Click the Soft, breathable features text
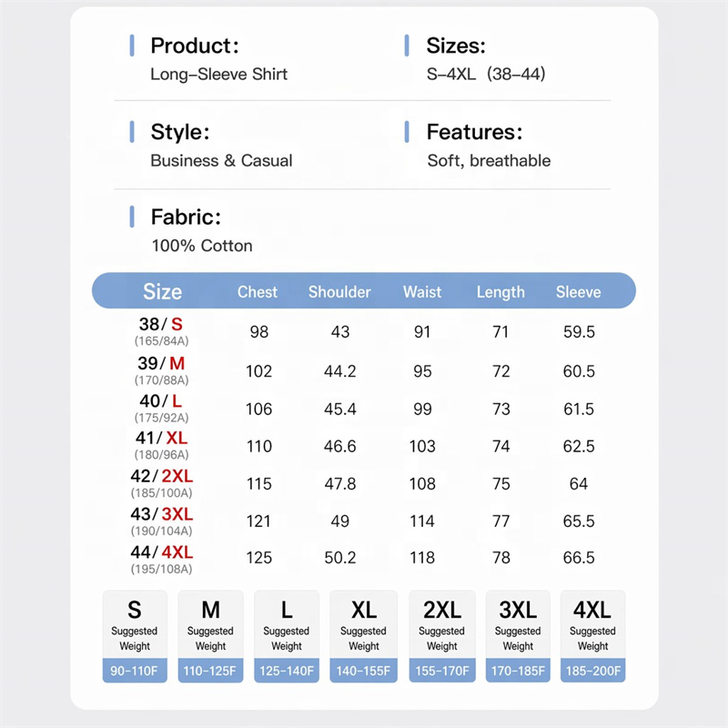Image resolution: width=728 pixels, height=728 pixels. [489, 161]
